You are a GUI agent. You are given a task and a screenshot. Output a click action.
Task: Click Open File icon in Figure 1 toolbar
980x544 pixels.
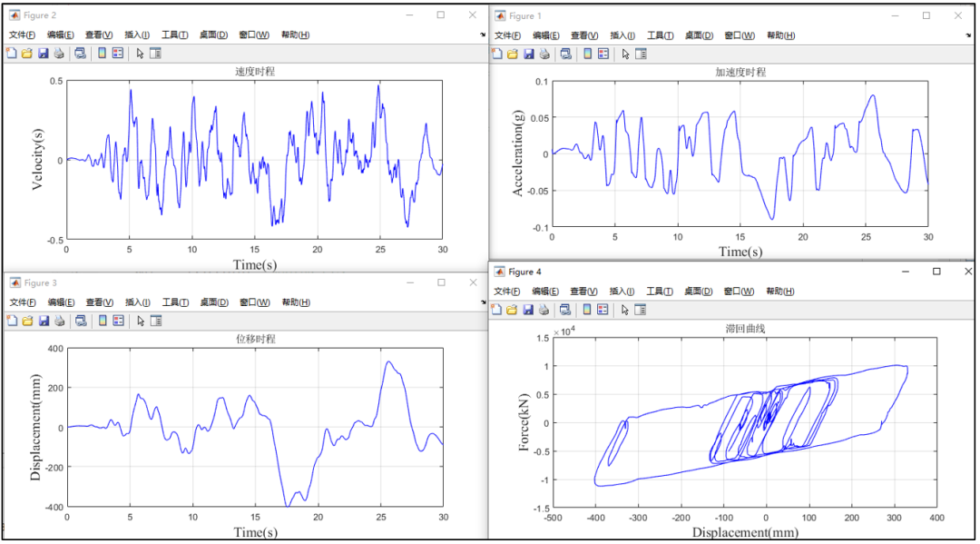click(x=513, y=54)
